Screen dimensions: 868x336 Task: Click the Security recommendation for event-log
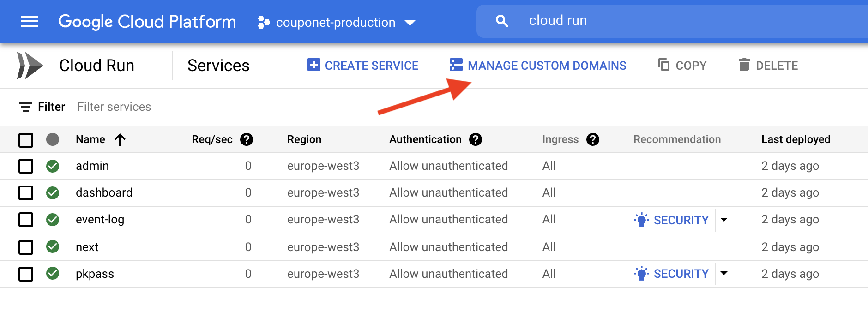(x=671, y=220)
